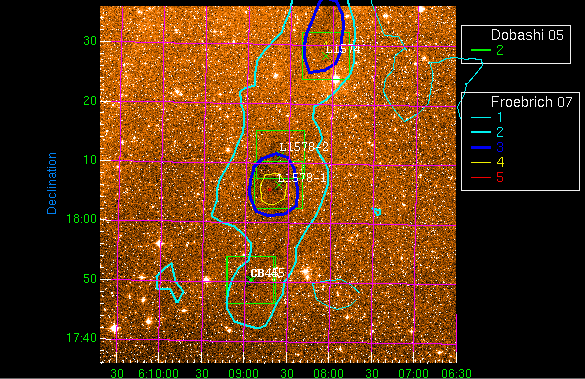This screenshot has height=379, width=585.
Task: Select red level 5 legend entry
Action: pyautogui.click(x=487, y=177)
